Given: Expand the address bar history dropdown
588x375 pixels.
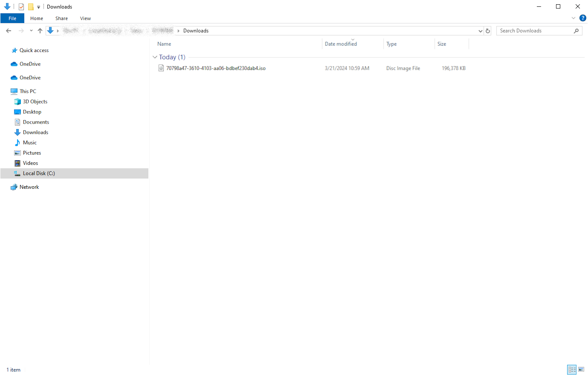Looking at the screenshot, I should (x=480, y=31).
